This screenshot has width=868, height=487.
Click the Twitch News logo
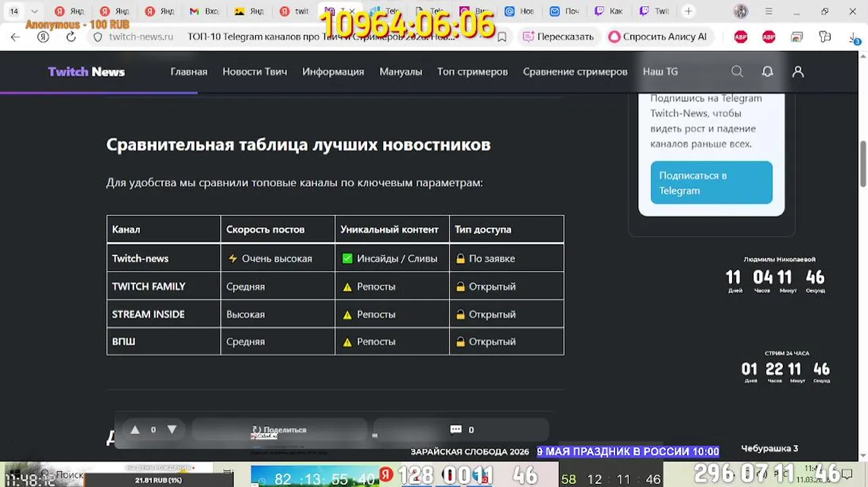[86, 72]
